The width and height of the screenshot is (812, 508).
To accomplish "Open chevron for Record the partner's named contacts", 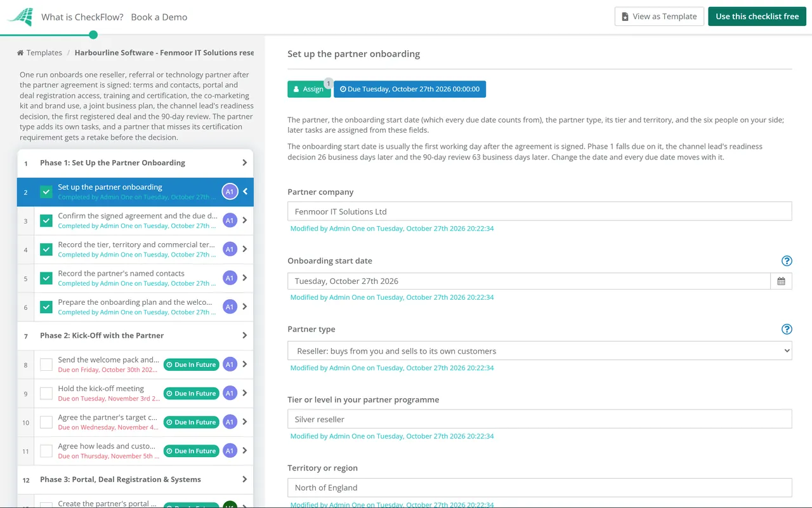I will (x=245, y=277).
